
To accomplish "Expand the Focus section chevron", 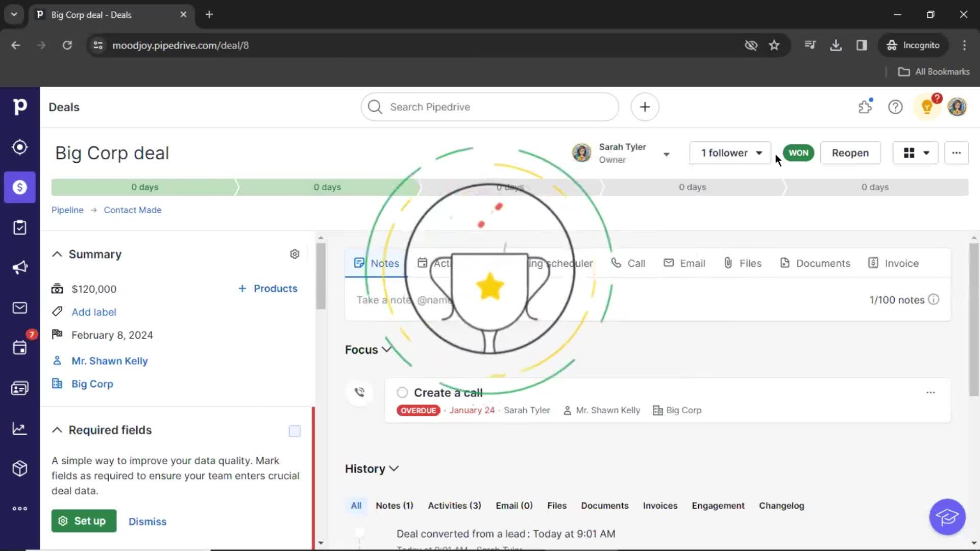I will (x=387, y=348).
